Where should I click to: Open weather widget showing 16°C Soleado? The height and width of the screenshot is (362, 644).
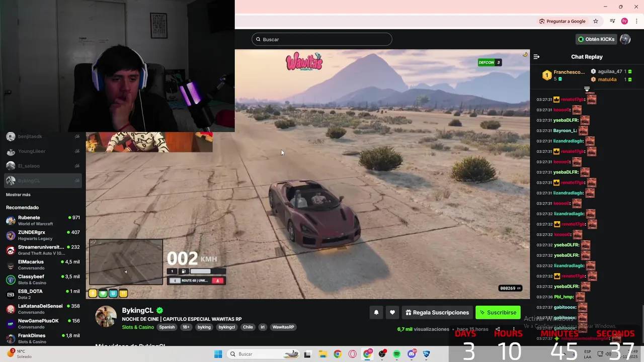19,354
